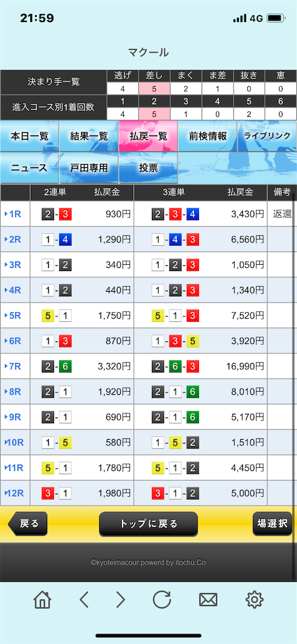Open the 本日一覧 tab
The height and width of the screenshot is (644, 297).
coord(30,136)
